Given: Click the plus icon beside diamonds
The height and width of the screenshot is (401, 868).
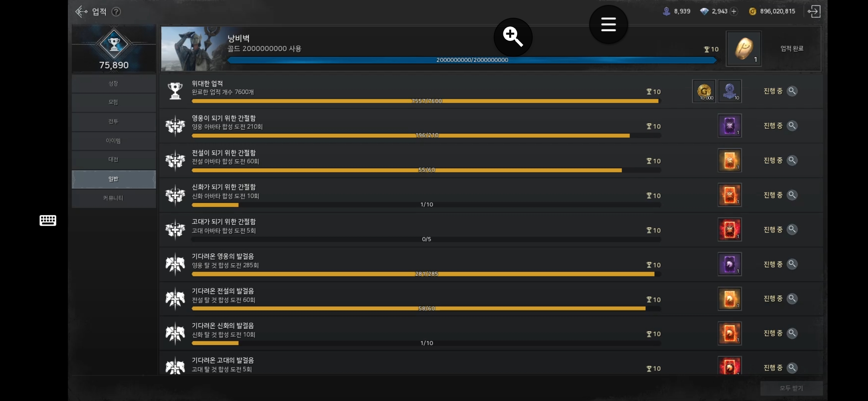Looking at the screenshot, I should (x=734, y=12).
